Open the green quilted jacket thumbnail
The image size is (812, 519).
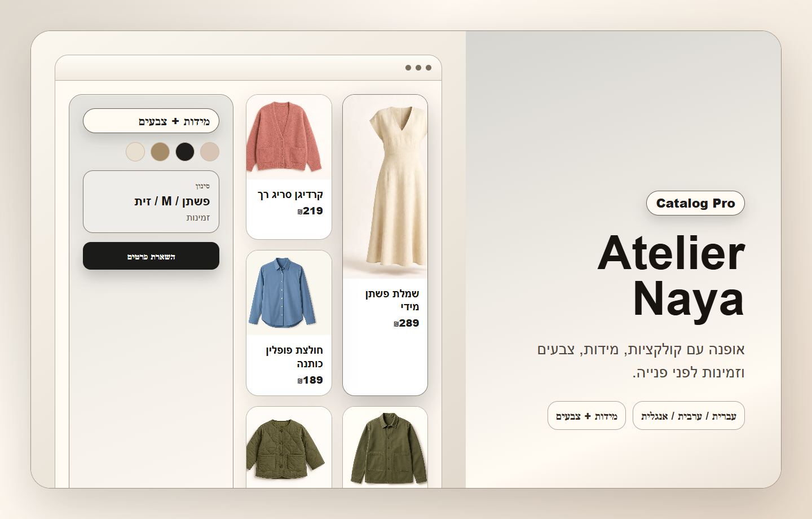tap(289, 447)
